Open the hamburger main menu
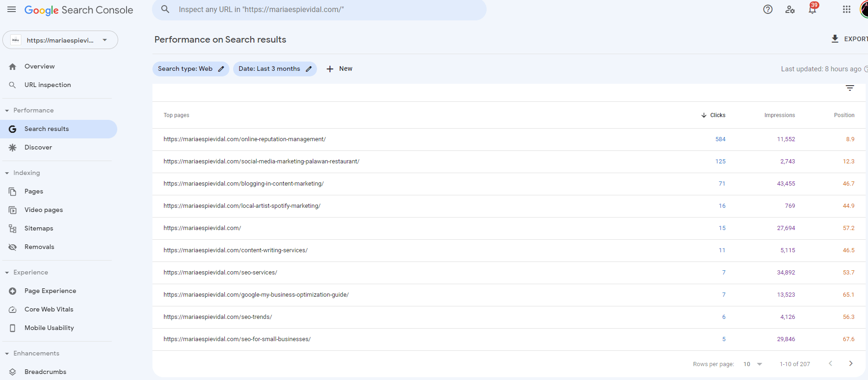The image size is (868, 380). [12, 10]
